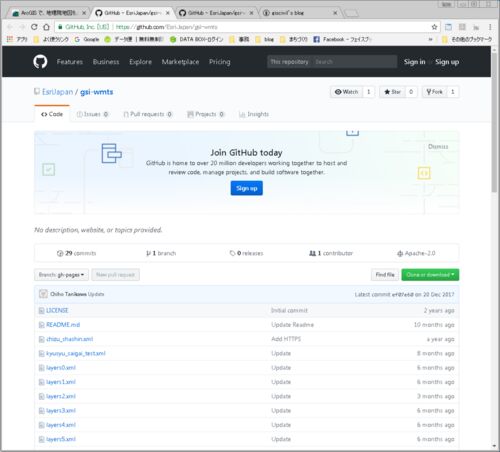Open the kyusyu_saigai_test.xml file

click(76, 354)
